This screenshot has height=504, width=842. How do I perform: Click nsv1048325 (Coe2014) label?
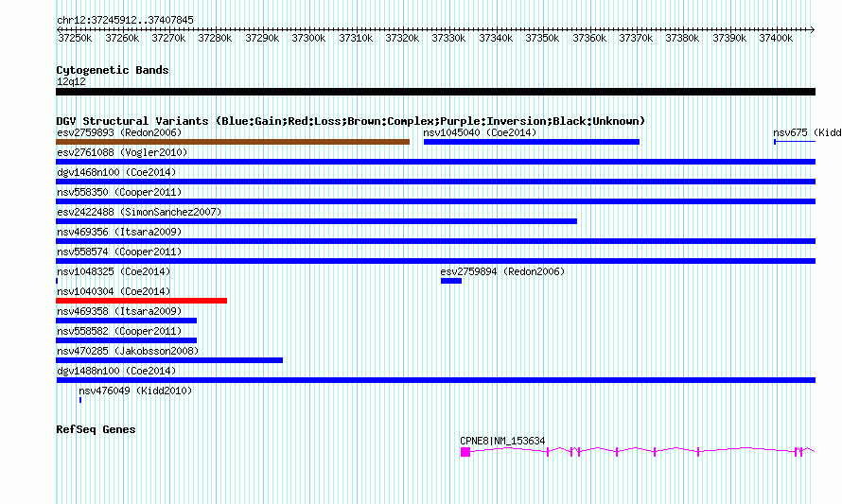tap(114, 271)
